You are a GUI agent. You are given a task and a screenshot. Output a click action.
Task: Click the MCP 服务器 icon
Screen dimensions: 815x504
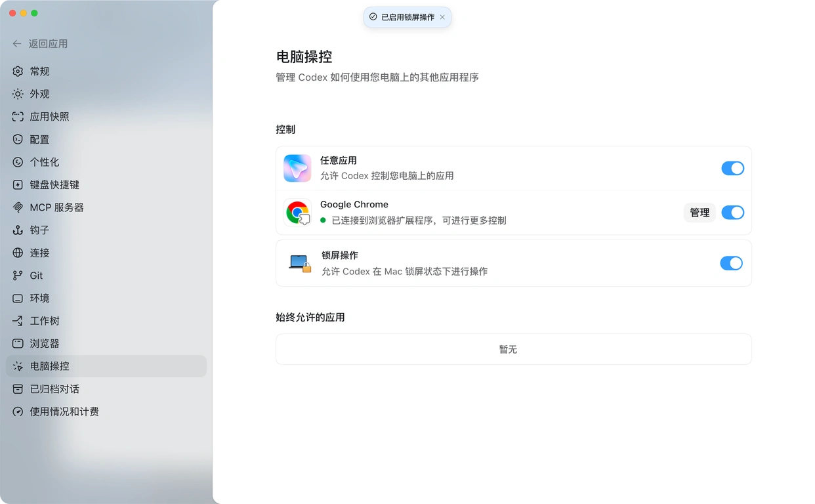(x=18, y=207)
